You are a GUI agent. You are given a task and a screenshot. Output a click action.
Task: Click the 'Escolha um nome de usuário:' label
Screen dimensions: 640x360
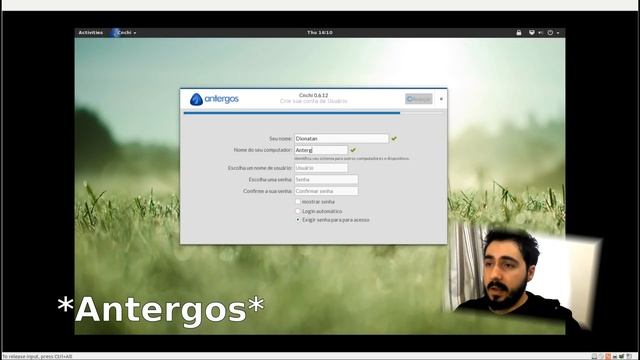click(x=260, y=168)
